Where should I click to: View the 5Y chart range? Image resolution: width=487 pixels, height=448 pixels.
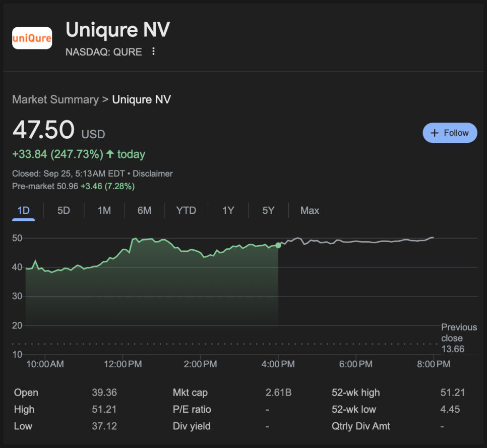pos(268,210)
